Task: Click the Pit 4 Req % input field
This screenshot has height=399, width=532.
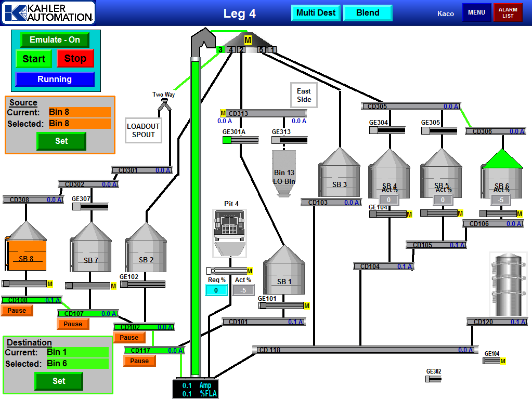Action: (216, 290)
